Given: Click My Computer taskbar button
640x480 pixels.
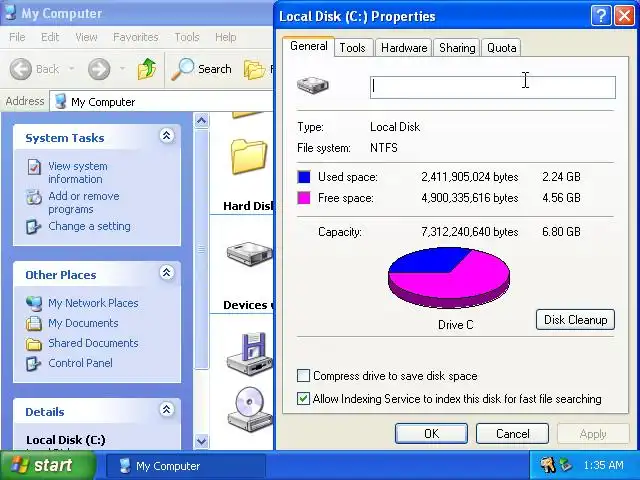Looking at the screenshot, I should pos(186,466).
